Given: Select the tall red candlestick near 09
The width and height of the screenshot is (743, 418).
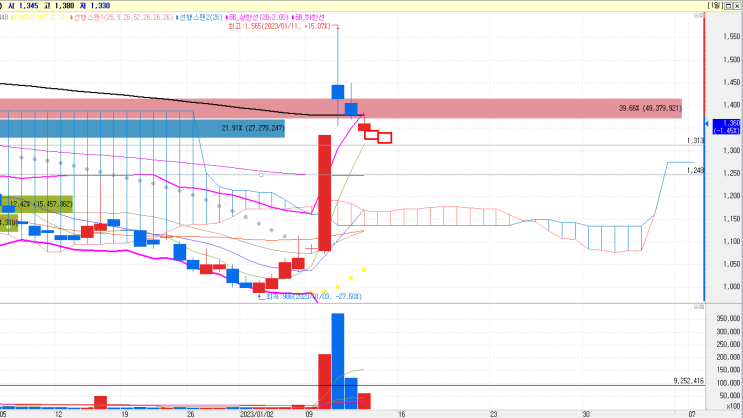Looking at the screenshot, I should tap(325, 193).
